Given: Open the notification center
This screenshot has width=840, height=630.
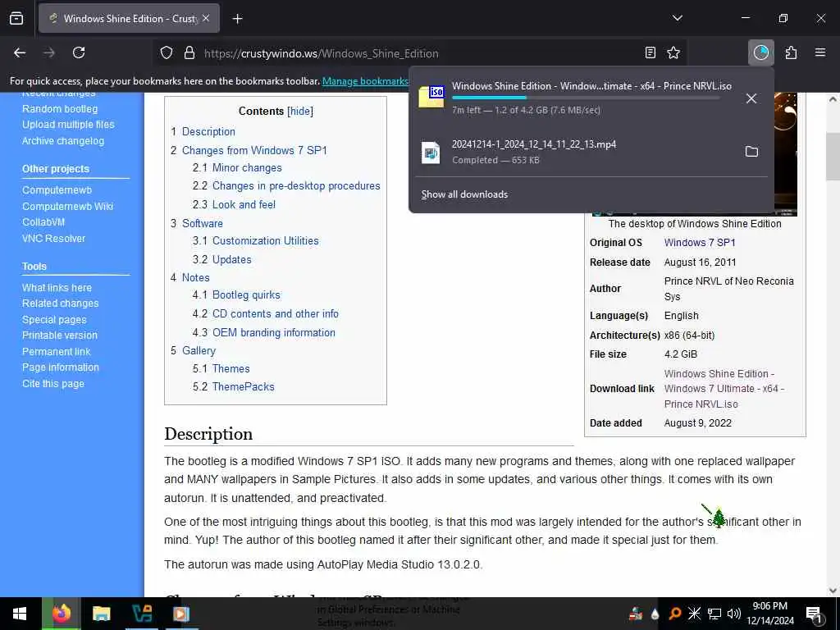Looking at the screenshot, I should tap(815, 614).
